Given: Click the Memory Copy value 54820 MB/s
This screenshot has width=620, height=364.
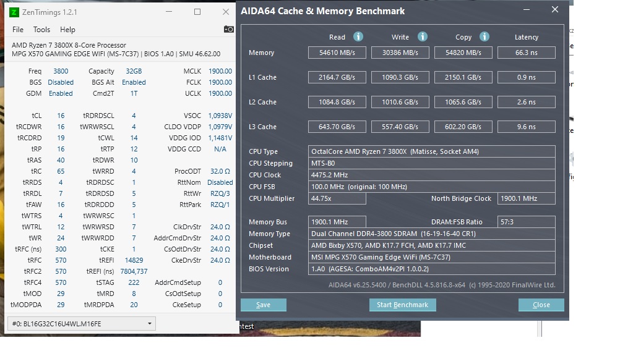Looking at the screenshot, I should pyautogui.click(x=463, y=53).
